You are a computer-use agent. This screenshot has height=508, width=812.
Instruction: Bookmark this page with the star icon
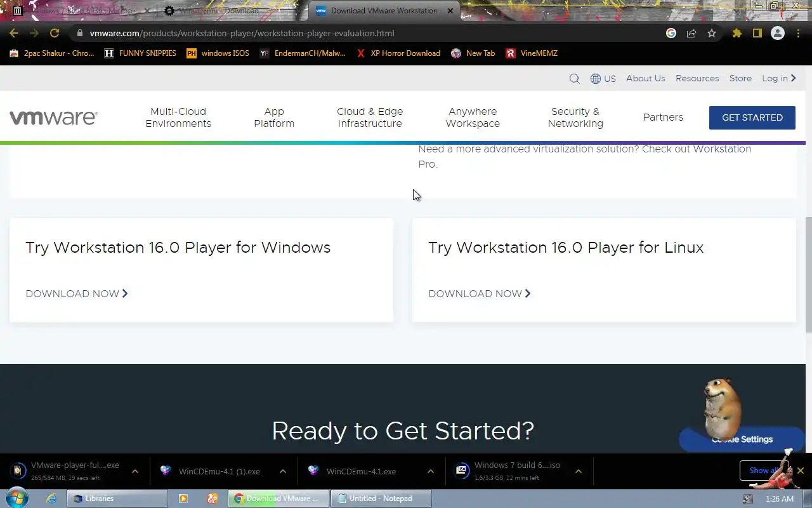click(x=712, y=33)
